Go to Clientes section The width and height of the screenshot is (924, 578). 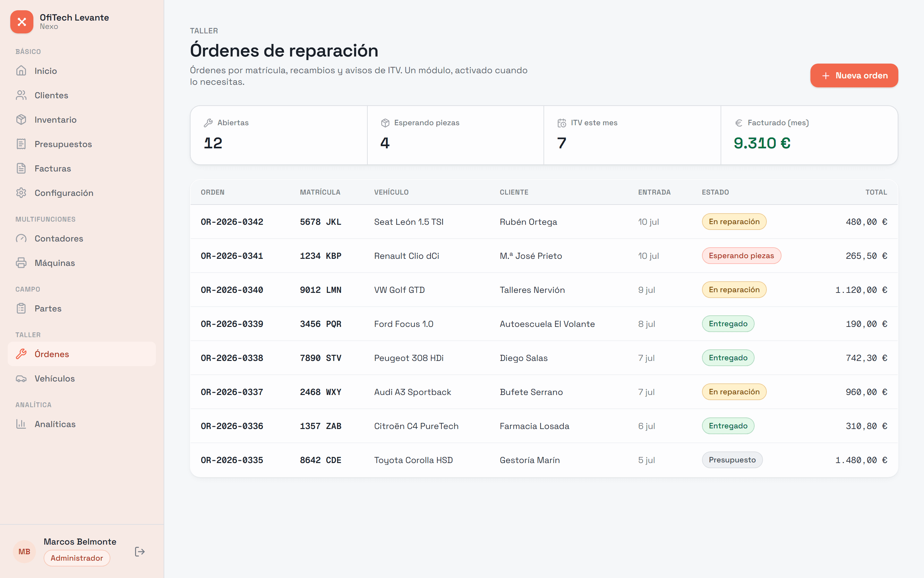click(82, 95)
